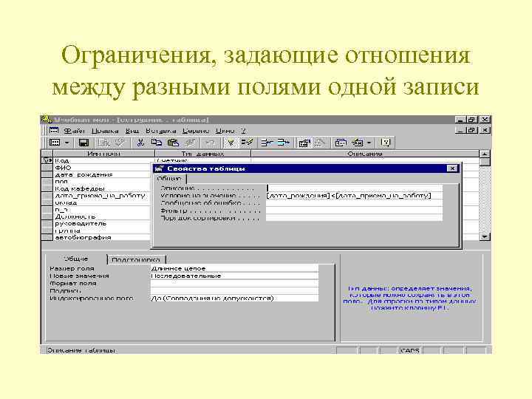This screenshot has width=532, height=399.
Task: Click the Database Window toolbar icon
Action: click(x=341, y=143)
